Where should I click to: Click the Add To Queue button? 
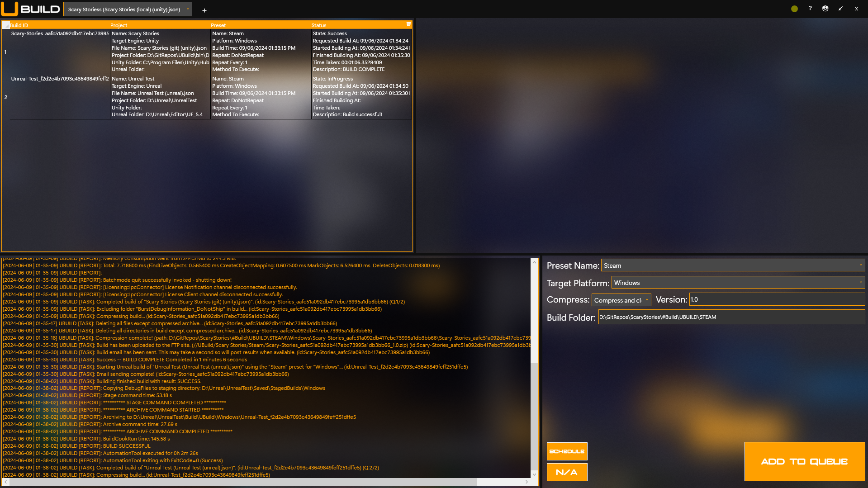[804, 461]
